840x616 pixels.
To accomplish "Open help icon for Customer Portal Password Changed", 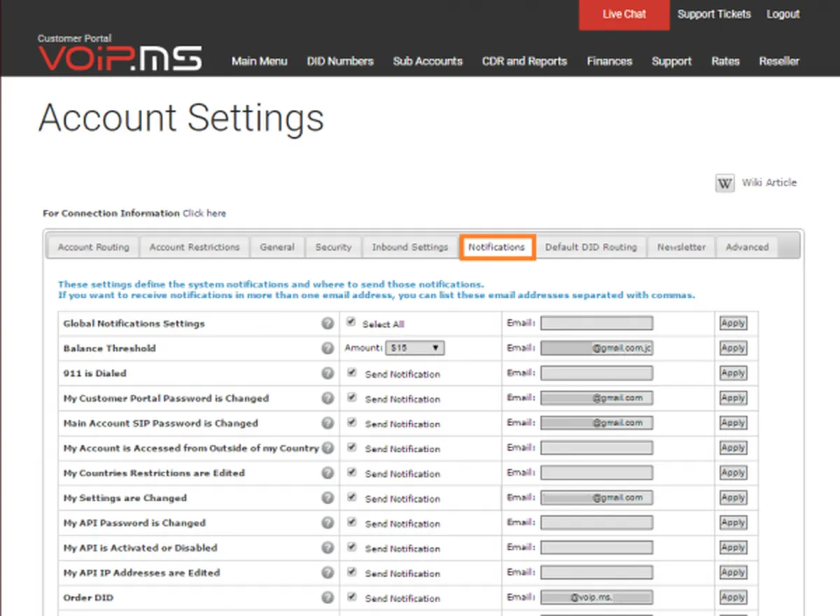I will (x=328, y=398).
